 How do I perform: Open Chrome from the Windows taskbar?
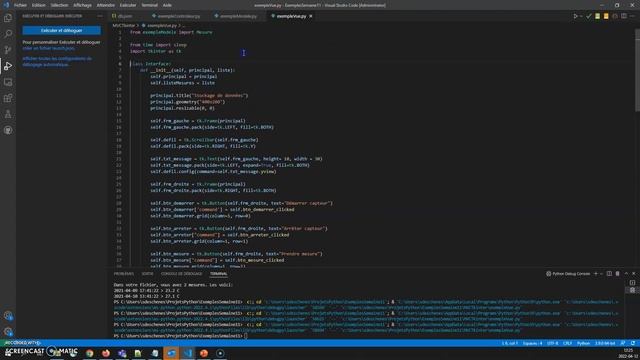(89, 353)
